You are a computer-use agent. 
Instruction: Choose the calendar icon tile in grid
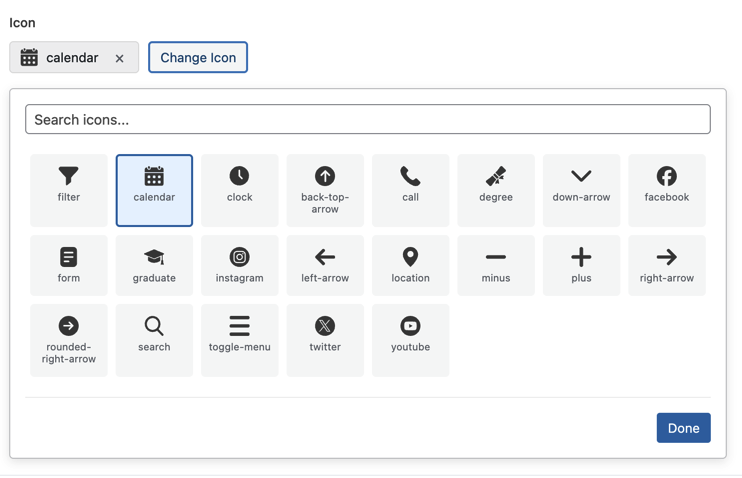[x=154, y=190]
